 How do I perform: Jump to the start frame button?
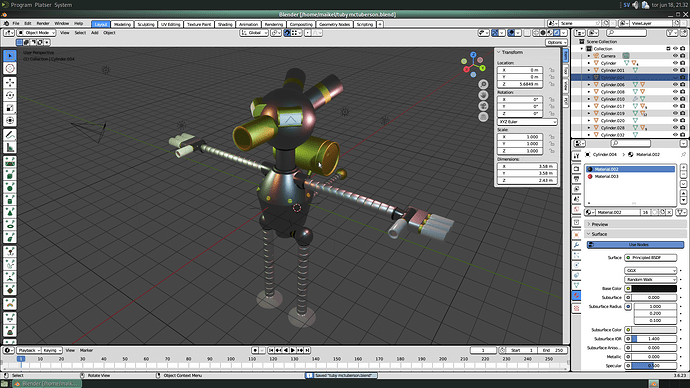click(271, 350)
